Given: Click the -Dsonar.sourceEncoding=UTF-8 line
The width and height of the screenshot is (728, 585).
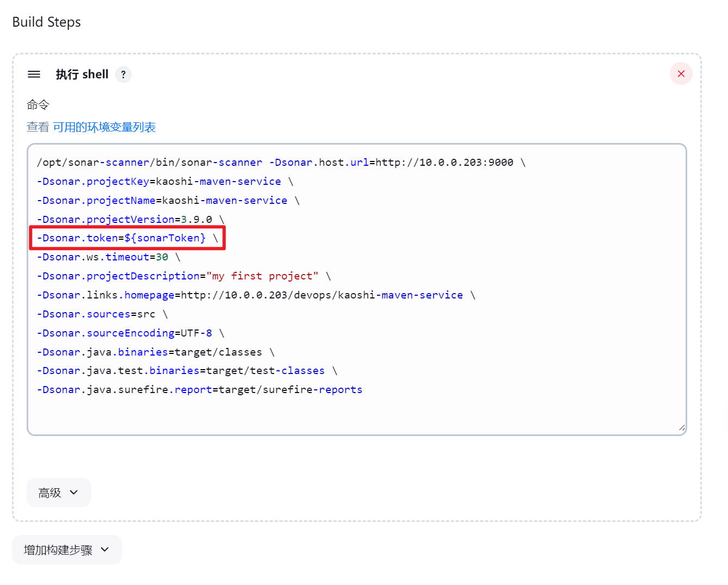Looking at the screenshot, I should (x=130, y=333).
